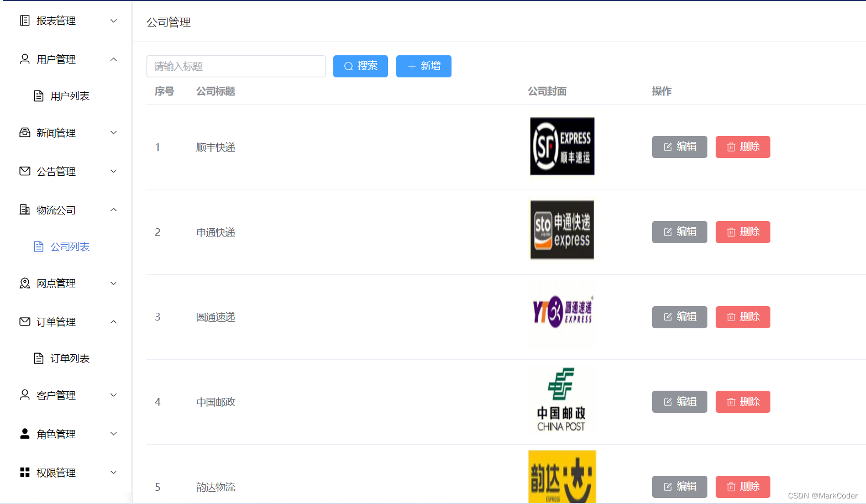Click the 顺丰快递 title cell
This screenshot has width=866, height=504.
coord(216,148)
